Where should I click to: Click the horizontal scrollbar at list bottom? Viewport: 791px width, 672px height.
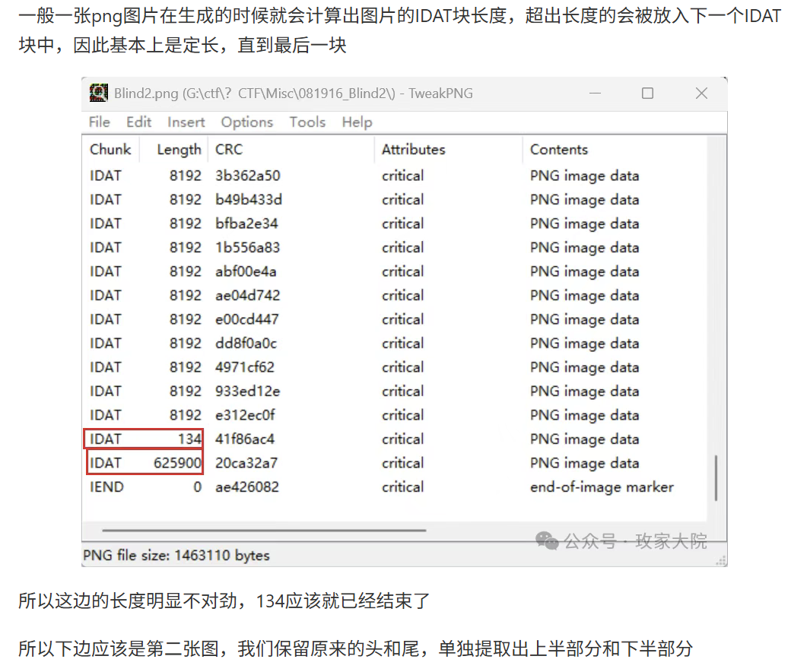263,531
